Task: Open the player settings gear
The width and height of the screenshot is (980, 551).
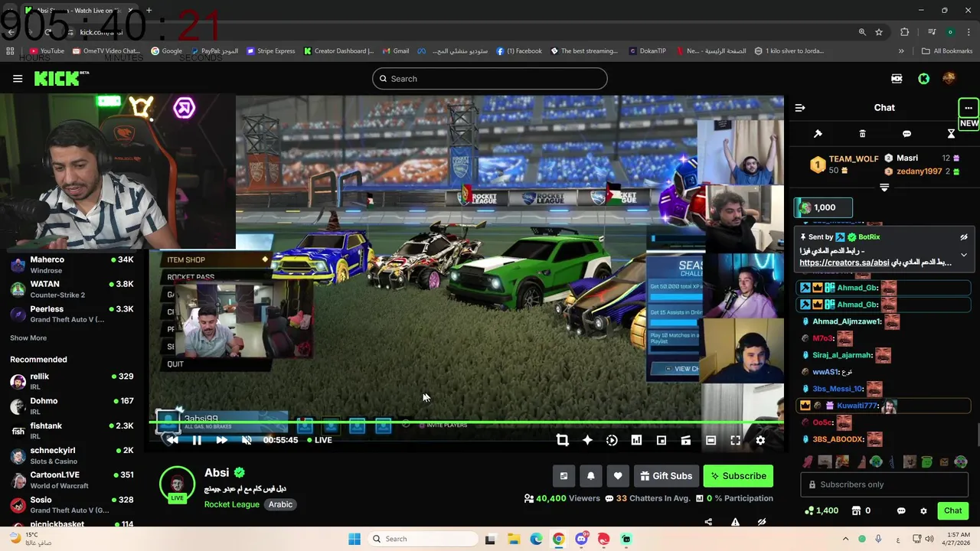Action: click(760, 440)
